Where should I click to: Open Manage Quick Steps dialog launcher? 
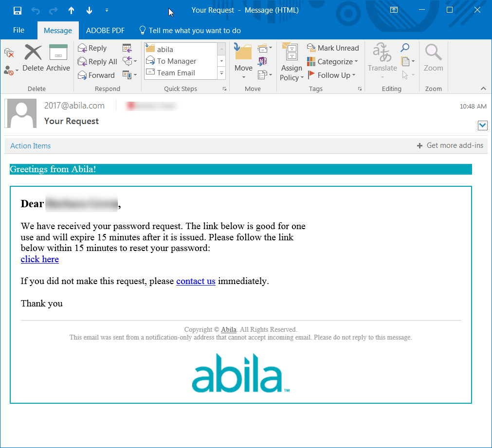(x=225, y=89)
